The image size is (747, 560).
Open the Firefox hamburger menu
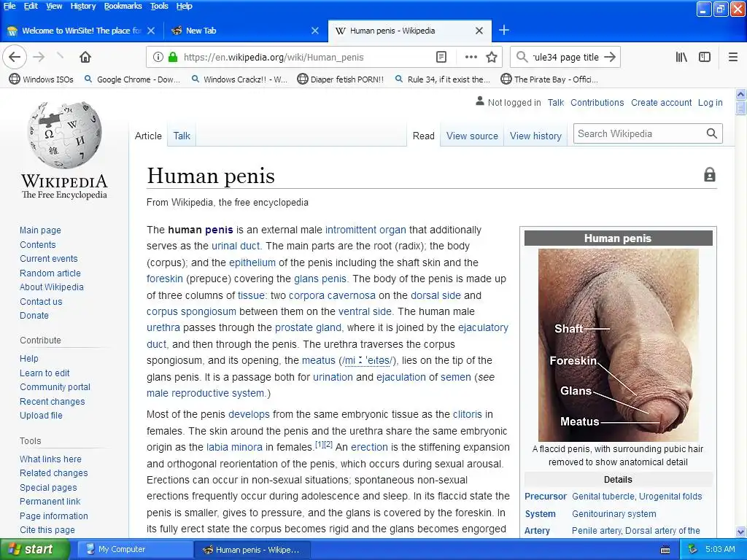733,57
